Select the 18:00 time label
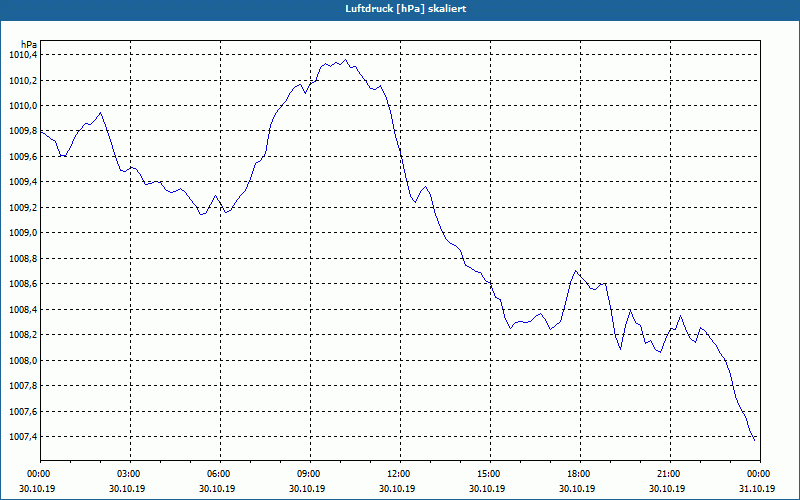This screenshot has width=800, height=500. coord(580,474)
